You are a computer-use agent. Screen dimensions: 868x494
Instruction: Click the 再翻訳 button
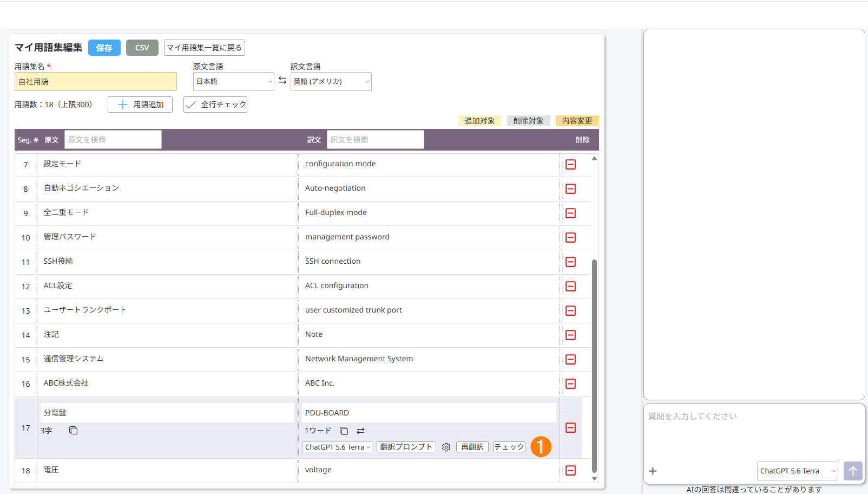coord(472,447)
